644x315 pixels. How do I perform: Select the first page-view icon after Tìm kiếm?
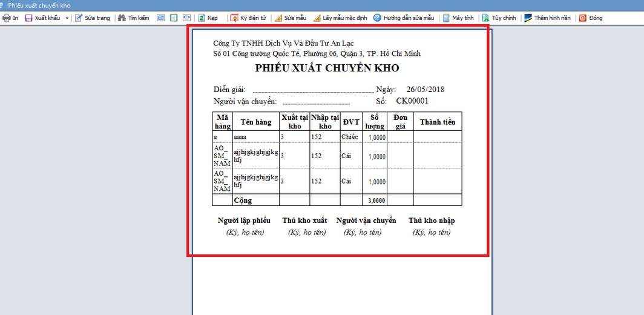(161, 18)
